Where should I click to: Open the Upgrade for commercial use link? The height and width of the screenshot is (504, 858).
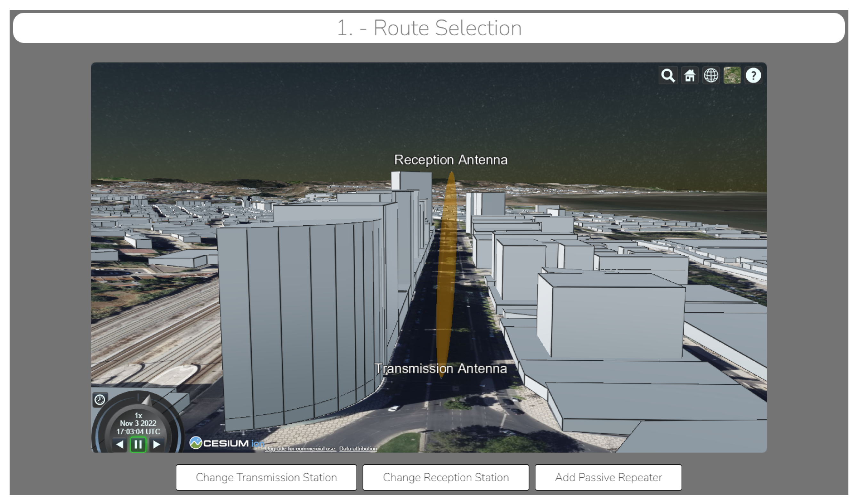tap(300, 449)
